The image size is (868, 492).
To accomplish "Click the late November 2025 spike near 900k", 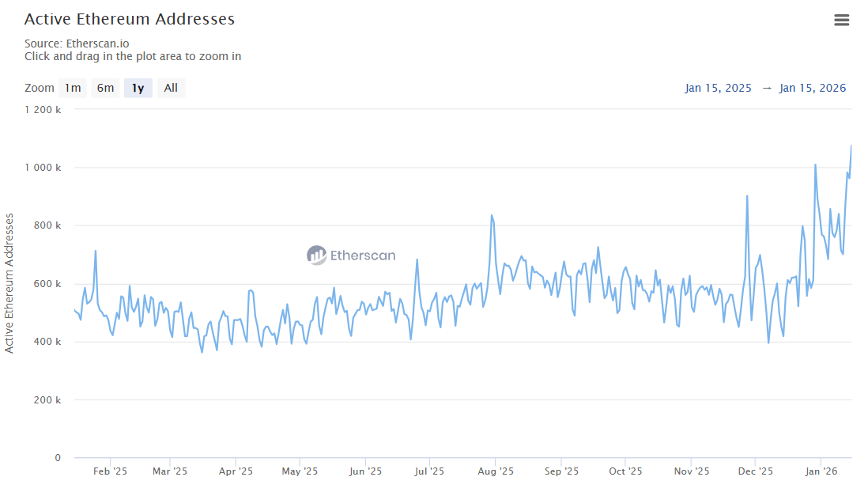I will tap(746, 196).
